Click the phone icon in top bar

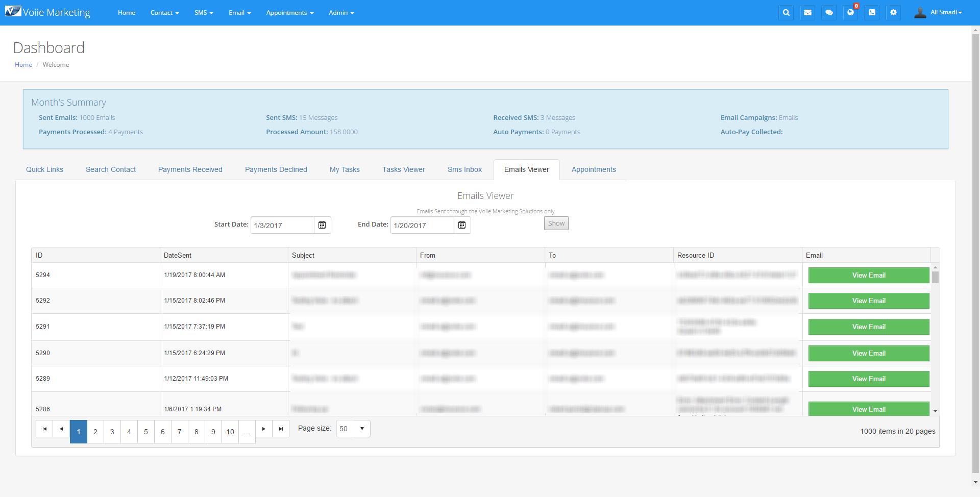pos(872,13)
